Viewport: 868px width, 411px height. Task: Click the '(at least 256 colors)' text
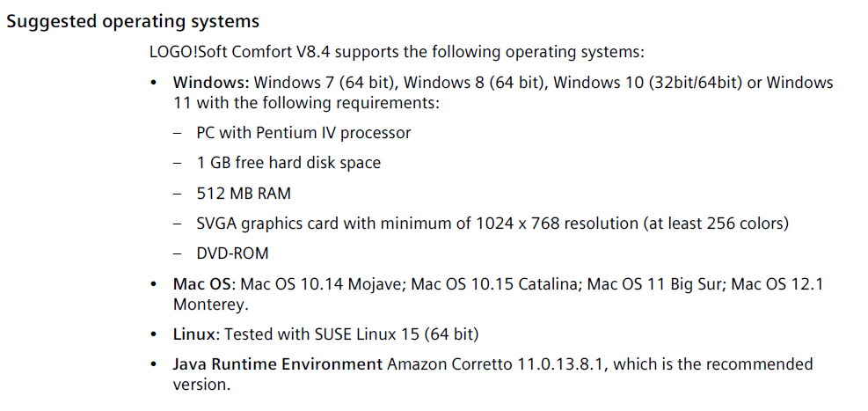[x=717, y=224]
